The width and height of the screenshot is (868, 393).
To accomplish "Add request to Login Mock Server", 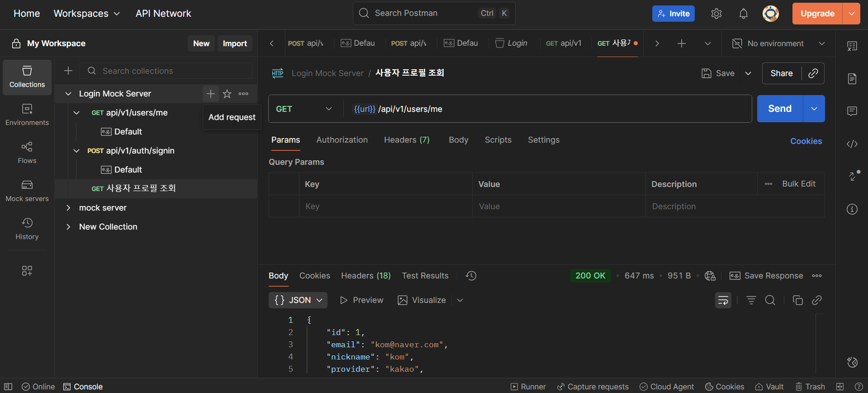I will [211, 94].
